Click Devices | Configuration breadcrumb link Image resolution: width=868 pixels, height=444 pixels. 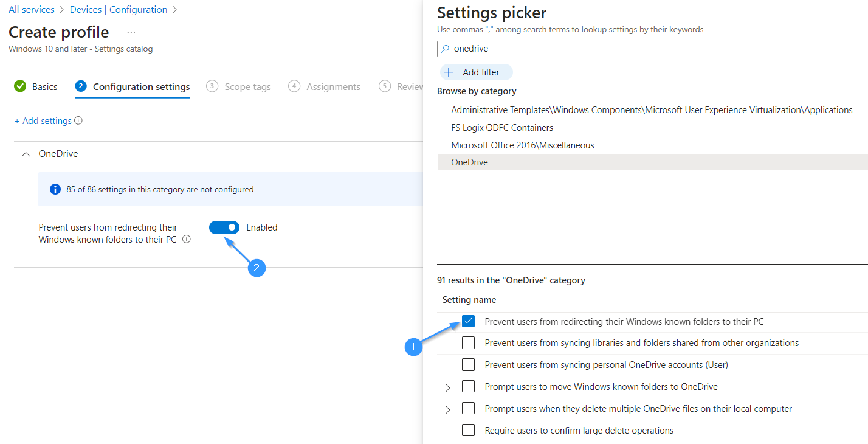(x=119, y=10)
